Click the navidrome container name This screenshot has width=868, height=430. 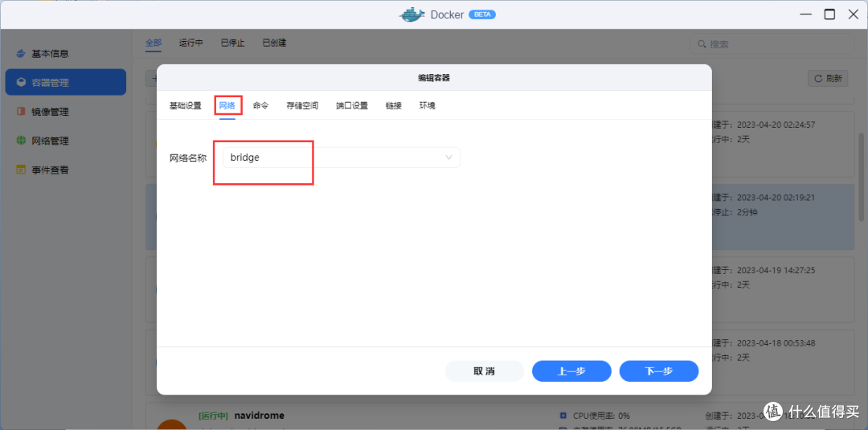(259, 415)
